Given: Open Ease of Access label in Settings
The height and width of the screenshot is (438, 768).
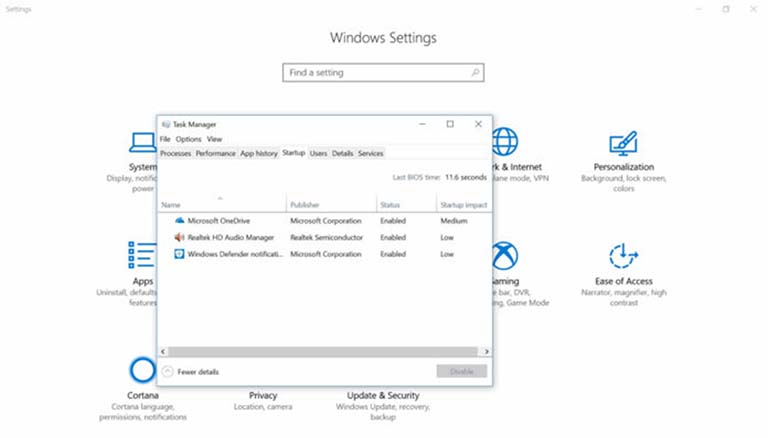Looking at the screenshot, I should (x=624, y=281).
